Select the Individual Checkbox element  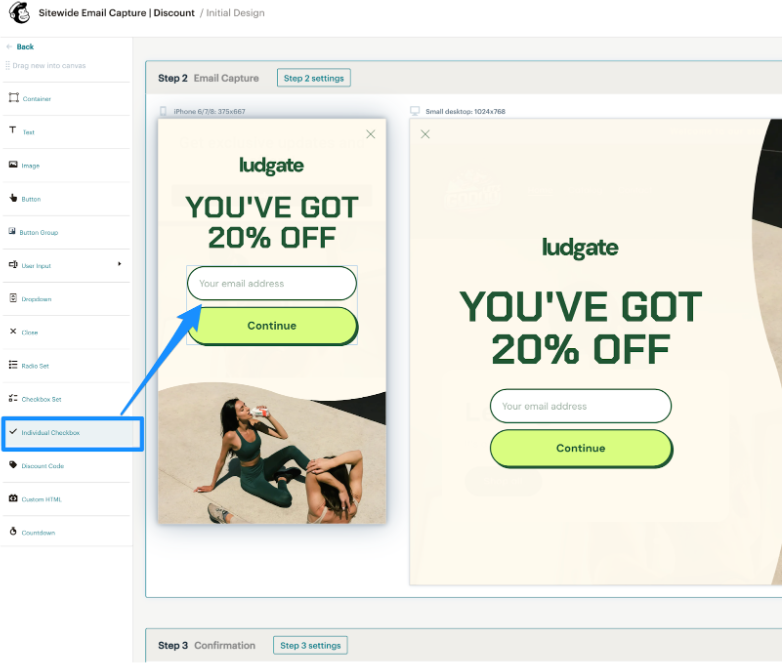coord(50,433)
